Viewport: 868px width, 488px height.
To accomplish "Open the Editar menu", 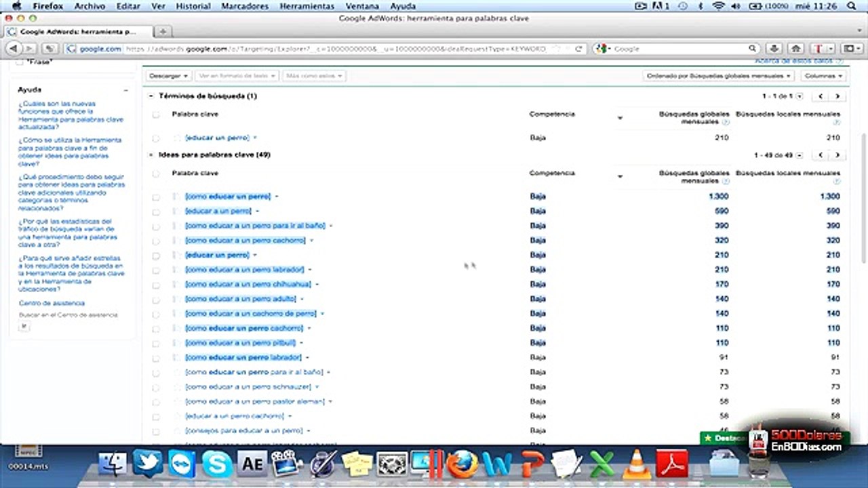I will coord(127,6).
